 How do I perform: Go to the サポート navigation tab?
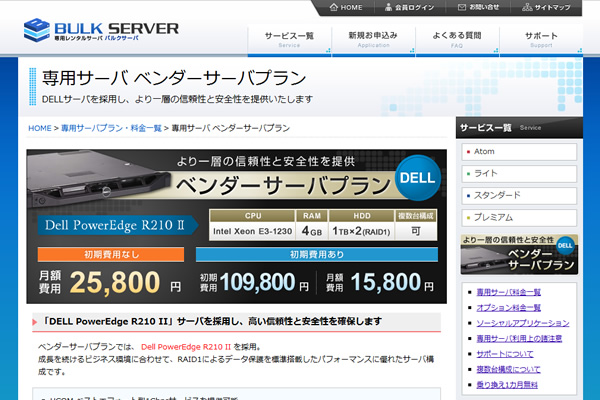[x=541, y=39]
